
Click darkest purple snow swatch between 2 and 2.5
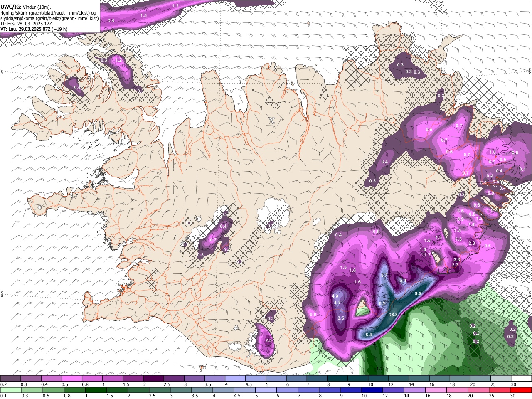tap(153, 379)
